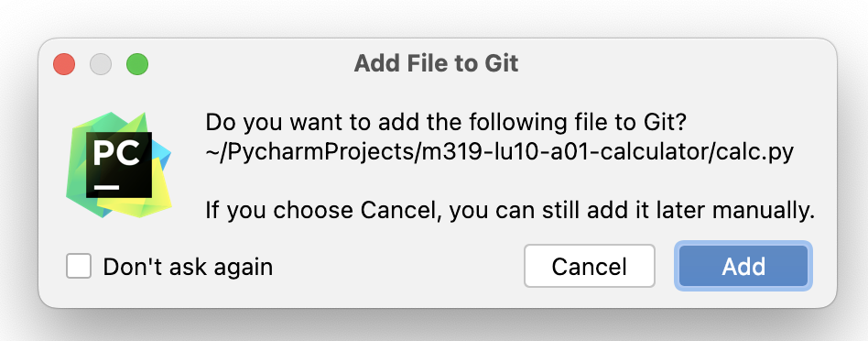
Task: Click the PyCharm logo icon
Action: (x=119, y=165)
